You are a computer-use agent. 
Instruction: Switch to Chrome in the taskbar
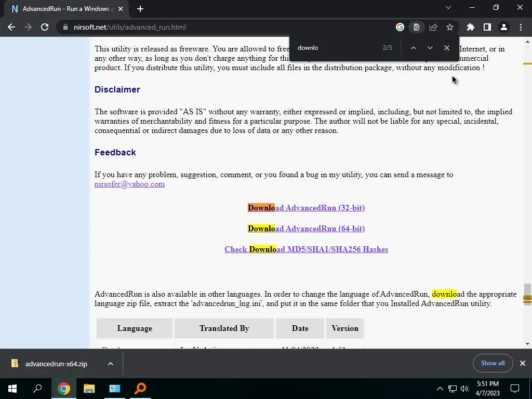tap(63, 389)
